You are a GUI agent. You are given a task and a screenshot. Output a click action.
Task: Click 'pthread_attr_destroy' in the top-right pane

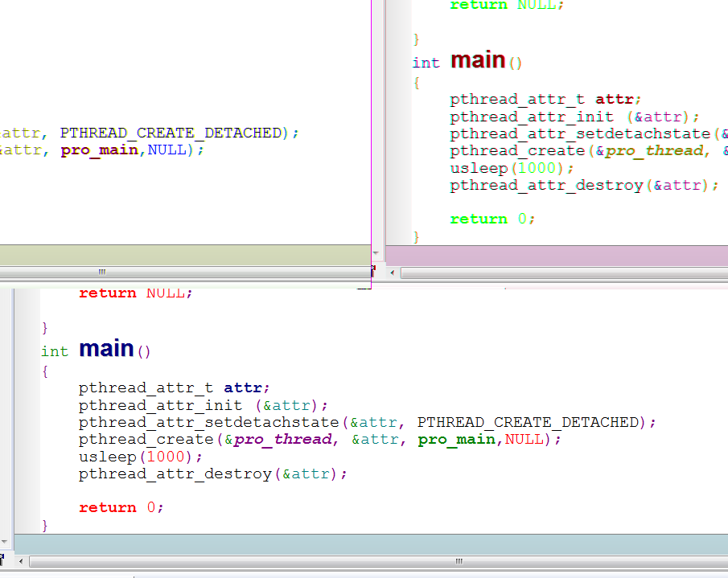point(546,186)
